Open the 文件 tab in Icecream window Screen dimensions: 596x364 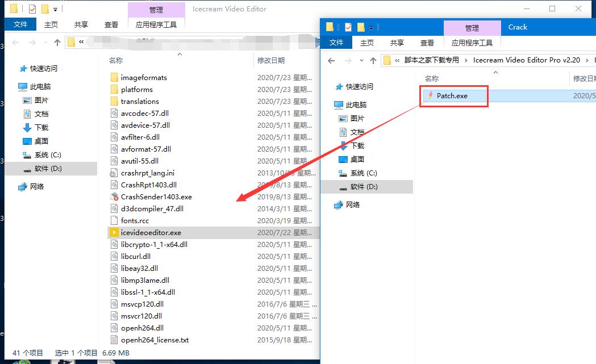point(20,24)
